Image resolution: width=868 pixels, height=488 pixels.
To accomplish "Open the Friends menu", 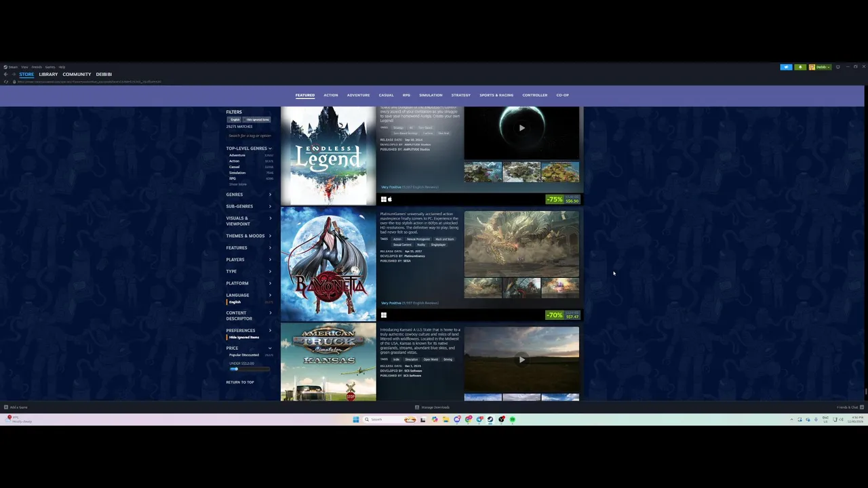I will [x=37, y=67].
